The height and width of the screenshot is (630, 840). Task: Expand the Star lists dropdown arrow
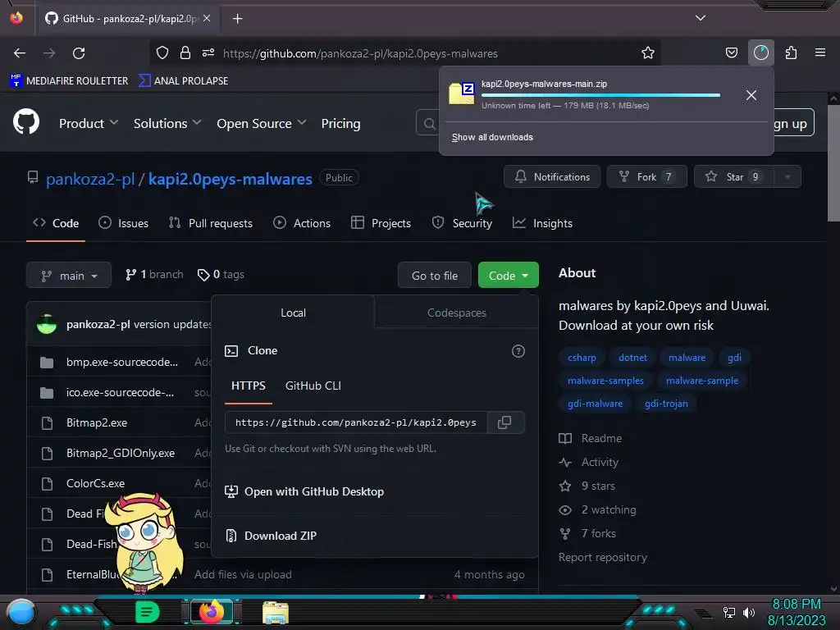(787, 177)
